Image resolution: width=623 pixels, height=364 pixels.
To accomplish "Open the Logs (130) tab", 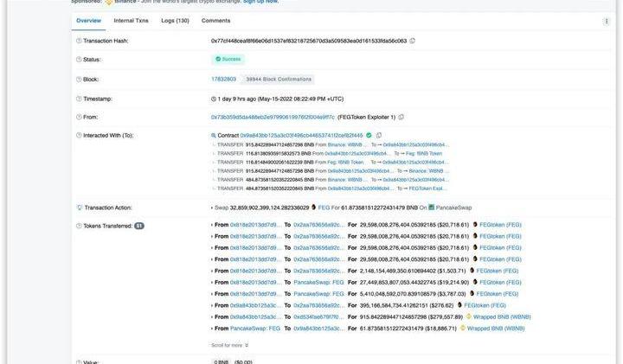I will click(x=175, y=21).
